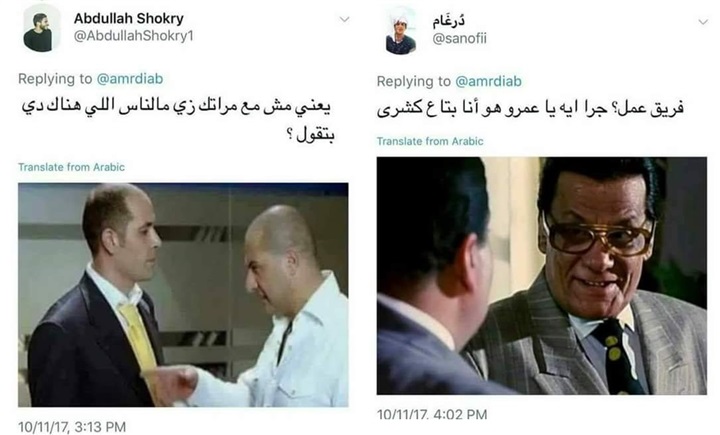Screen dimensions: 720x435
Task: Click the 10/11/17, 3:13 PM timestamp
Action: pyautogui.click(x=72, y=427)
